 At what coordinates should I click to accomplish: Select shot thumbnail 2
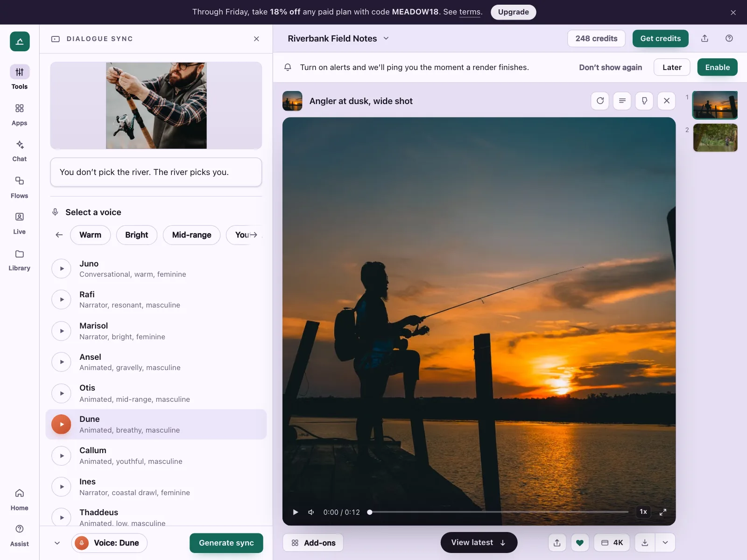[715, 138]
